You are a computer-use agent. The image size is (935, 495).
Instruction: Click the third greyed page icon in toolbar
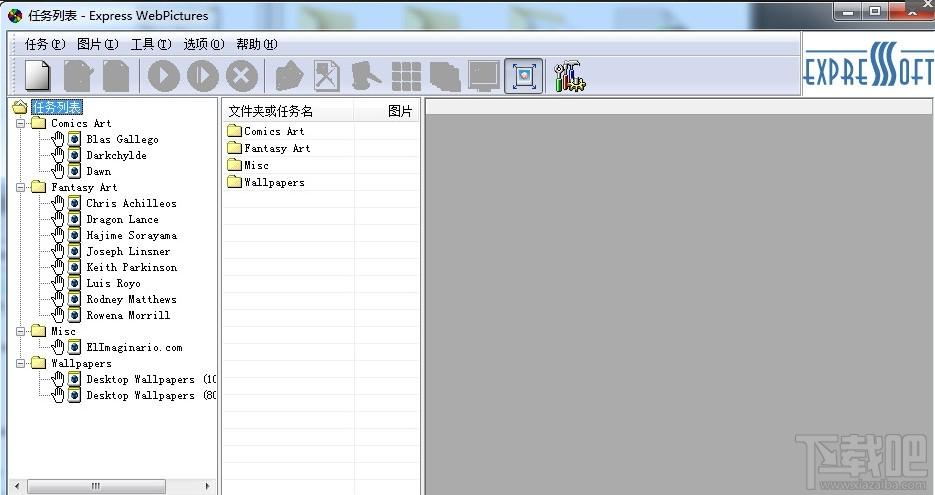pos(116,76)
